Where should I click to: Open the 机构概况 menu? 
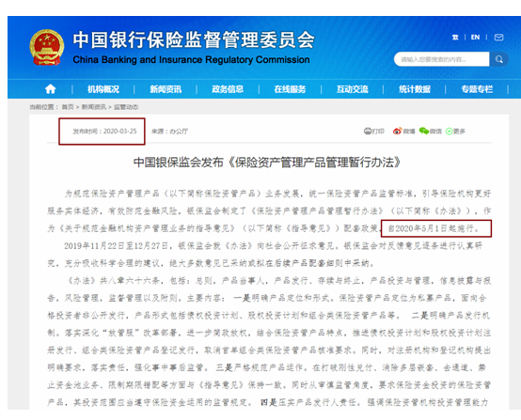103,89
